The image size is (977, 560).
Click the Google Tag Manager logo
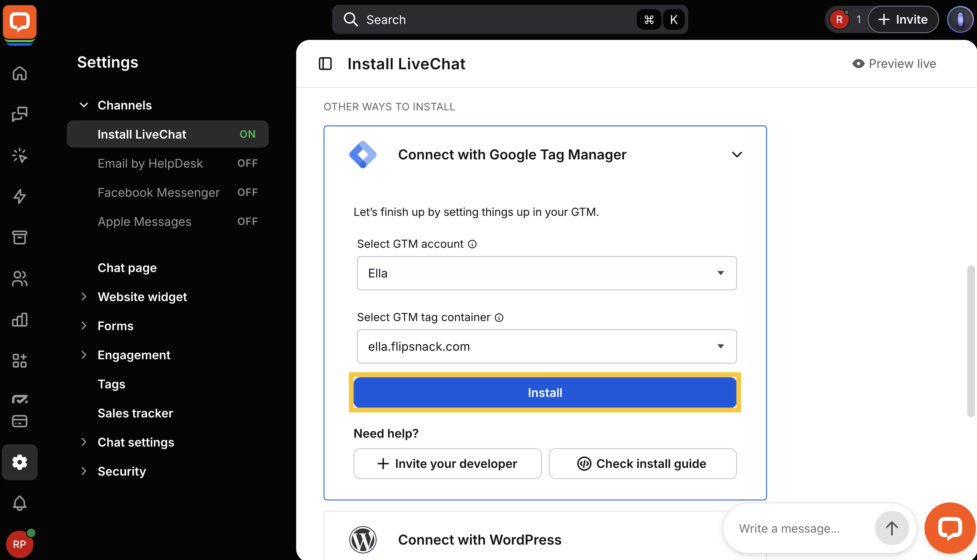tap(362, 155)
